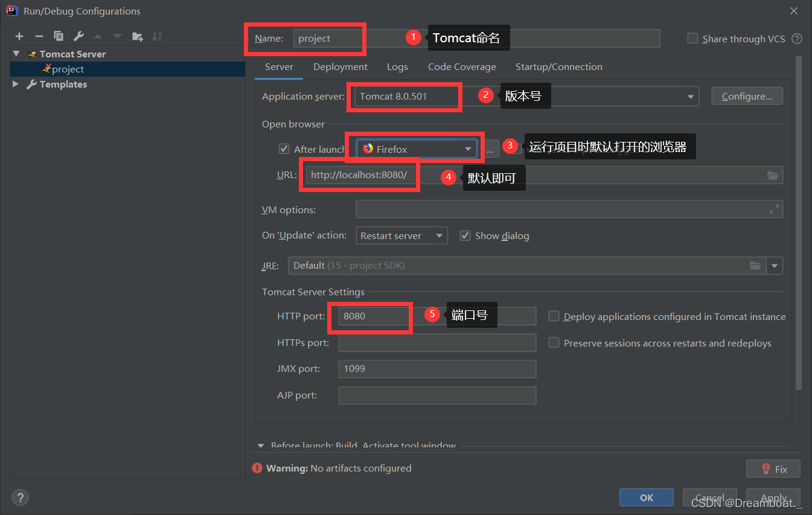
Task: Click the wrench icon beside Templates
Action: click(x=32, y=85)
